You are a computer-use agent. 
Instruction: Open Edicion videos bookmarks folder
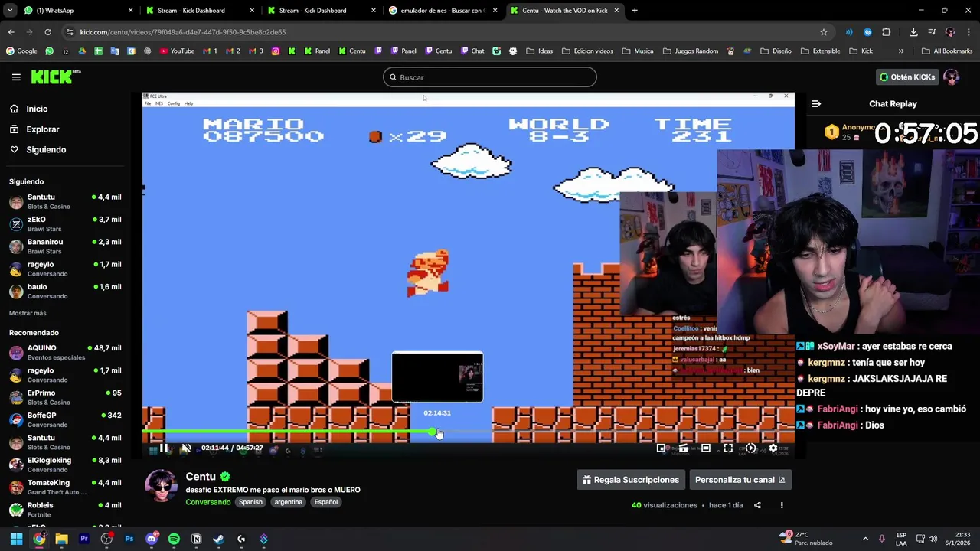click(587, 51)
